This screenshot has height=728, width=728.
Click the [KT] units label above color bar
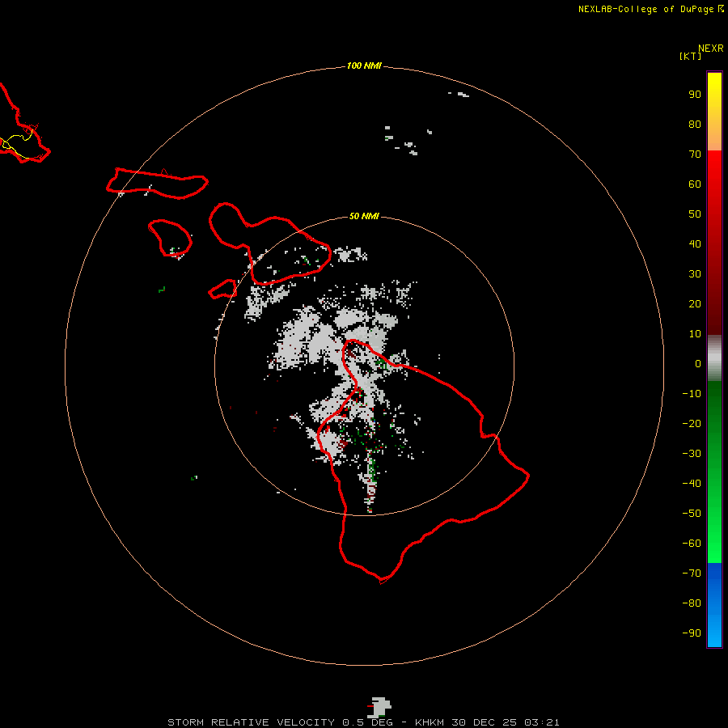pos(690,56)
